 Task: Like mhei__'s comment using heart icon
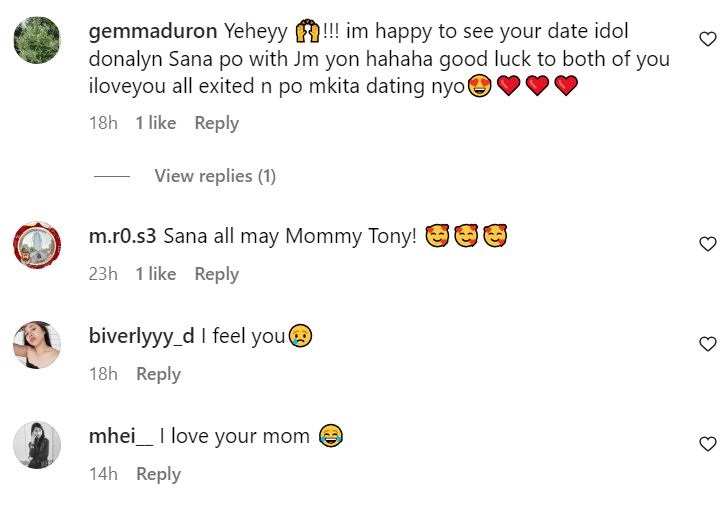[x=707, y=444]
